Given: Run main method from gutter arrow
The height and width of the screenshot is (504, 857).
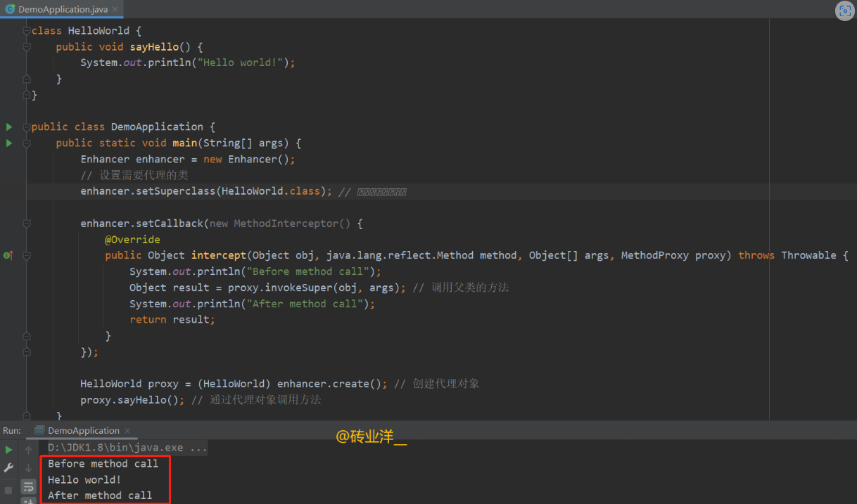Looking at the screenshot, I should [9, 143].
